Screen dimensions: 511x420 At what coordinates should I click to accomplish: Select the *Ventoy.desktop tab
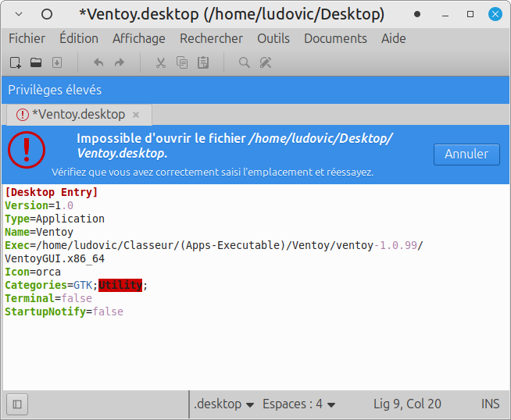tap(79, 115)
